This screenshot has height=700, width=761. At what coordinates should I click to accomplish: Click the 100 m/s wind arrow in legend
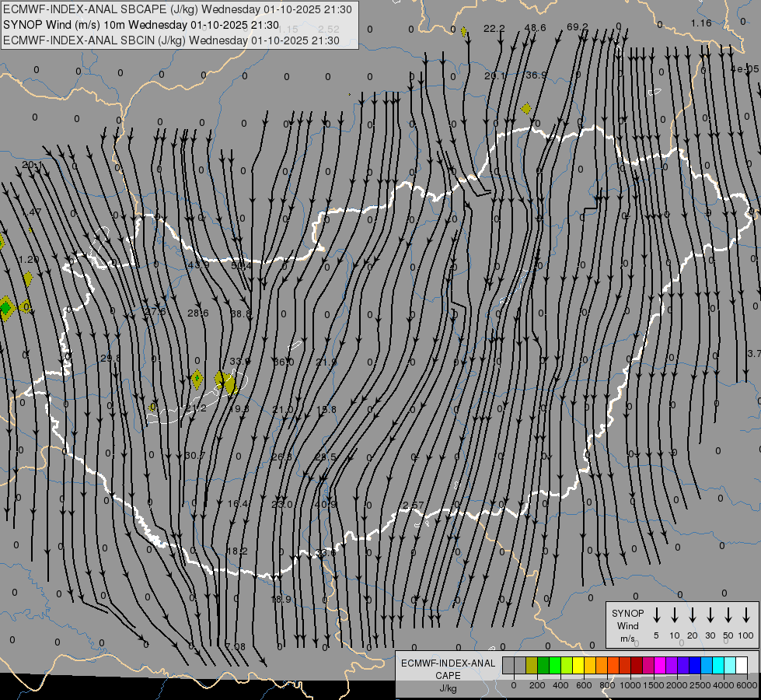[x=746, y=615]
